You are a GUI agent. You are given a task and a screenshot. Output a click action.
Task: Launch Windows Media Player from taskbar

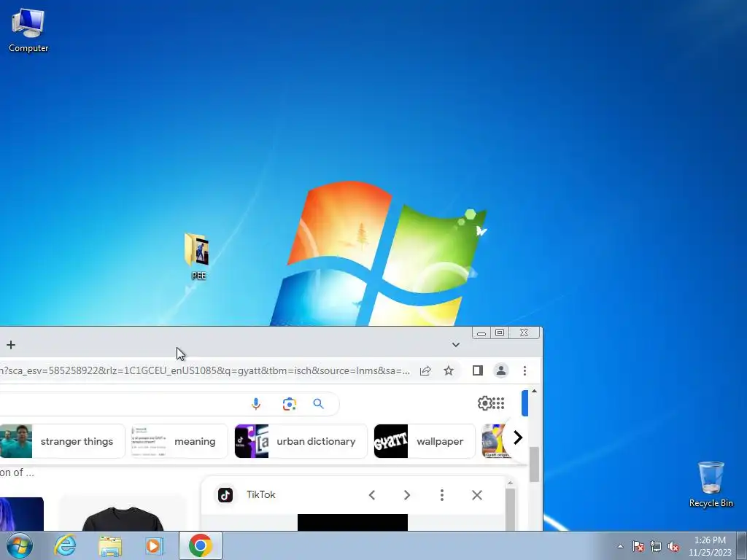pos(154,545)
